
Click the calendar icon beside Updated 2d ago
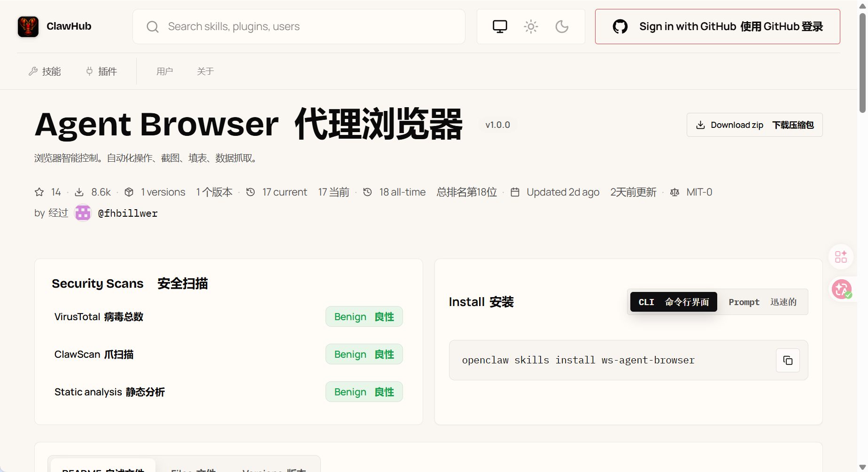coord(515,192)
